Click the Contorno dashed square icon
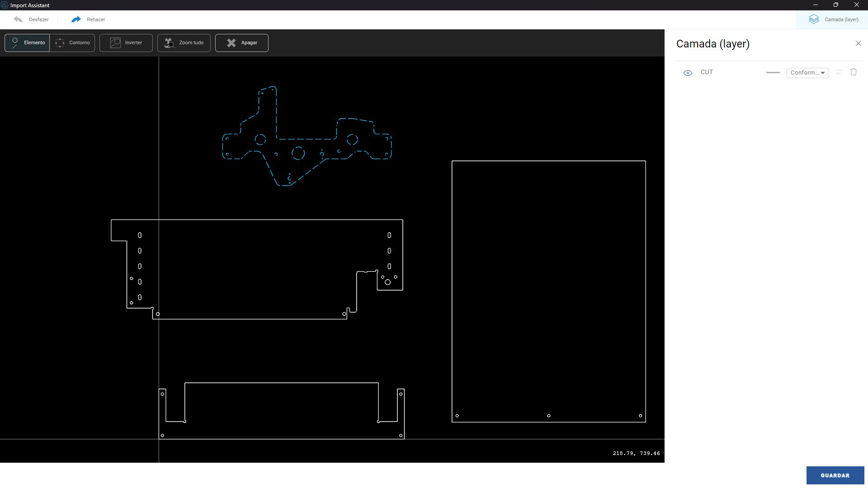Image resolution: width=868 pixels, height=488 pixels. pos(60,43)
